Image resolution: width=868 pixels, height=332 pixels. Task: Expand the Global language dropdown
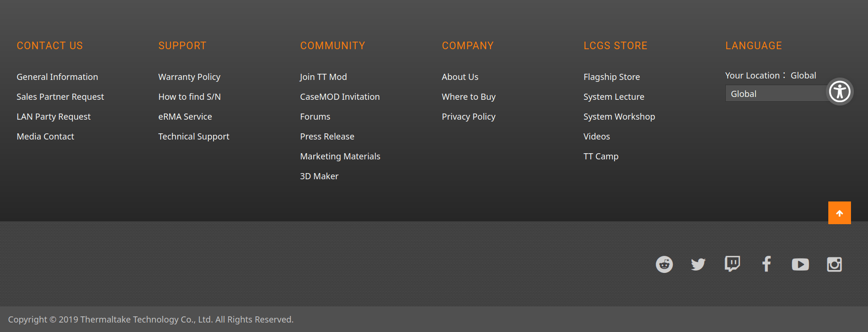(775, 94)
